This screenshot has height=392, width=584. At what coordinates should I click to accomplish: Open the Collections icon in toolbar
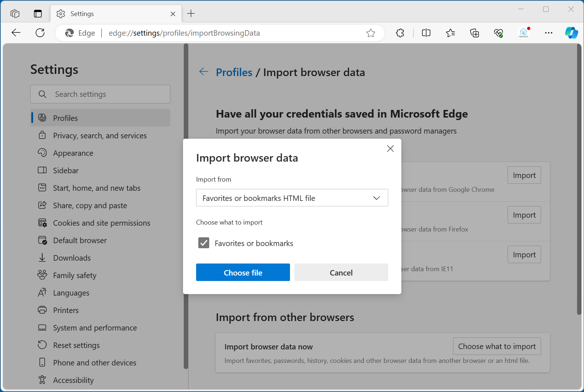pyautogui.click(x=474, y=33)
